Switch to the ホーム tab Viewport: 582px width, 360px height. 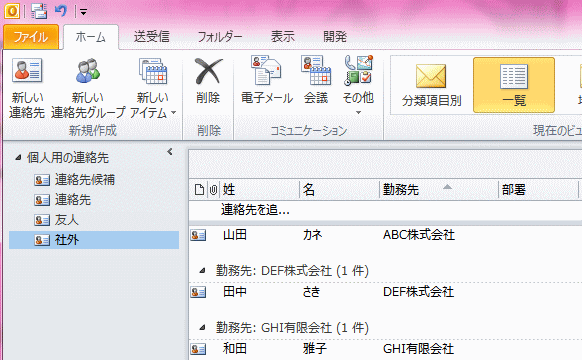[x=91, y=37]
